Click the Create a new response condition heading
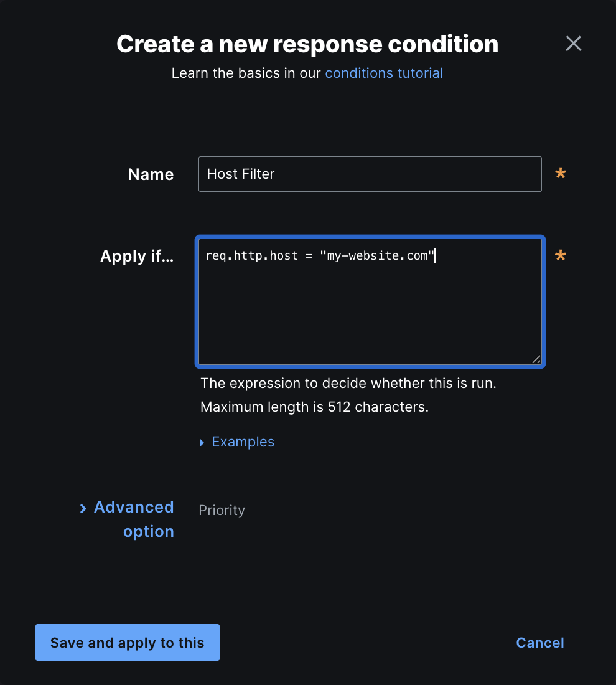616x685 pixels. coord(307,44)
